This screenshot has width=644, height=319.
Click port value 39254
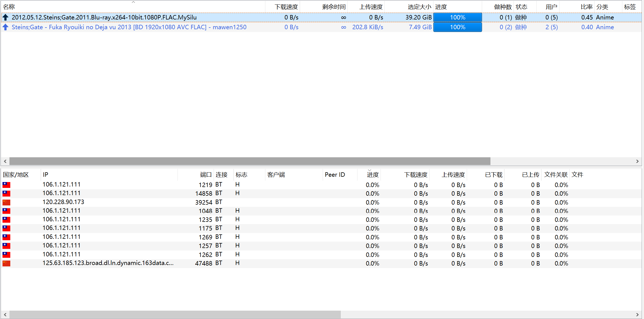coord(204,202)
